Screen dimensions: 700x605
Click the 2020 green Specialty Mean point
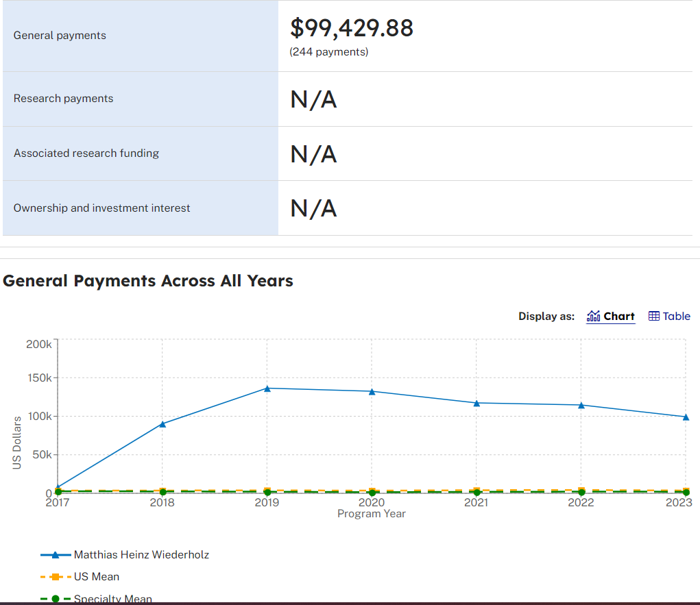tap(372, 493)
